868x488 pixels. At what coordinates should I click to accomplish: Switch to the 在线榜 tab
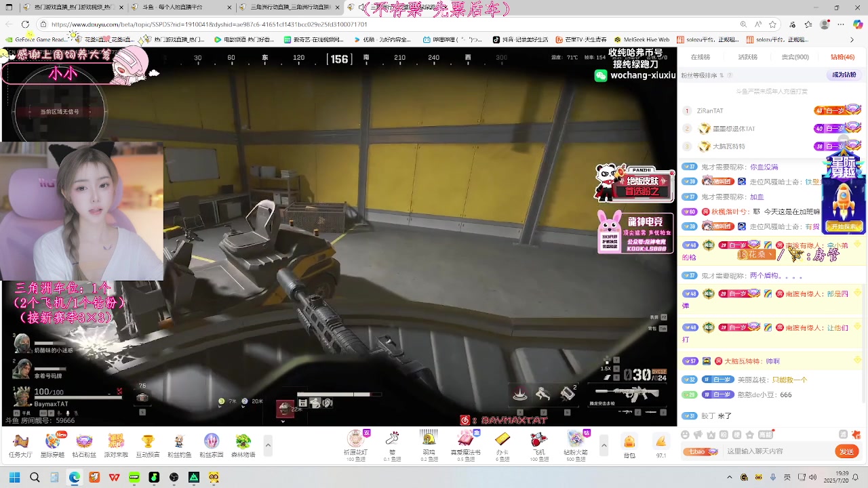point(700,57)
